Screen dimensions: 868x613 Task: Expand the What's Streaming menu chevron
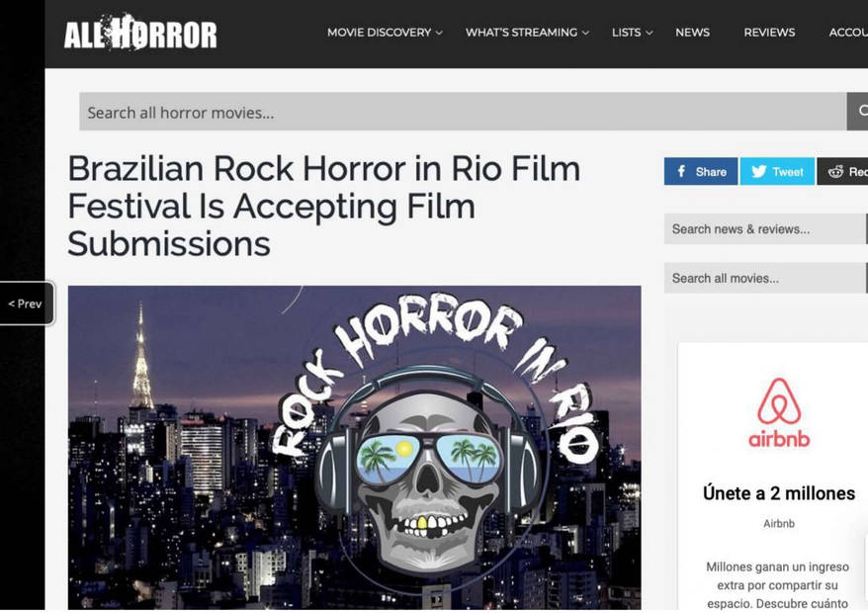(x=585, y=33)
